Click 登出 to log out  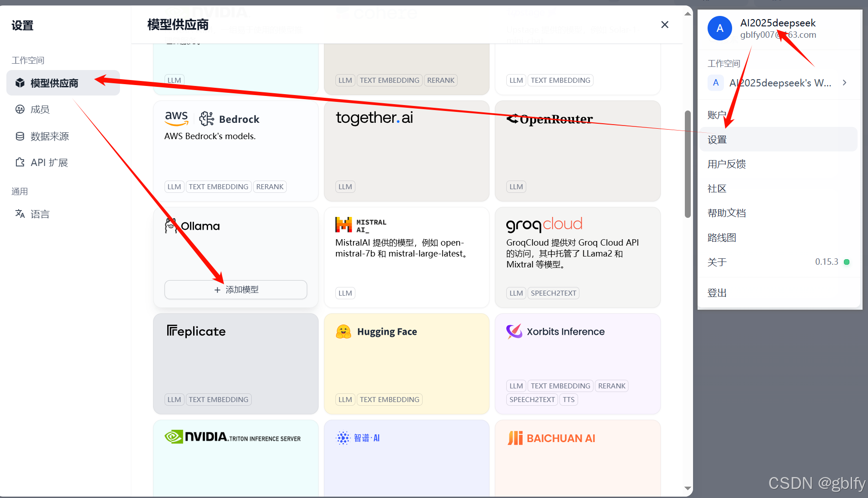[779, 293]
